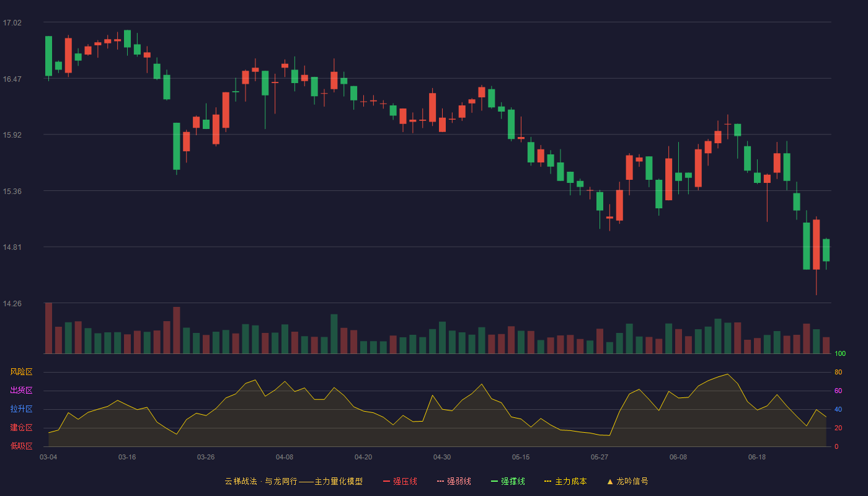This screenshot has width=868, height=496.
Task: Click the 60 value on indicator axis
Action: pos(838,391)
